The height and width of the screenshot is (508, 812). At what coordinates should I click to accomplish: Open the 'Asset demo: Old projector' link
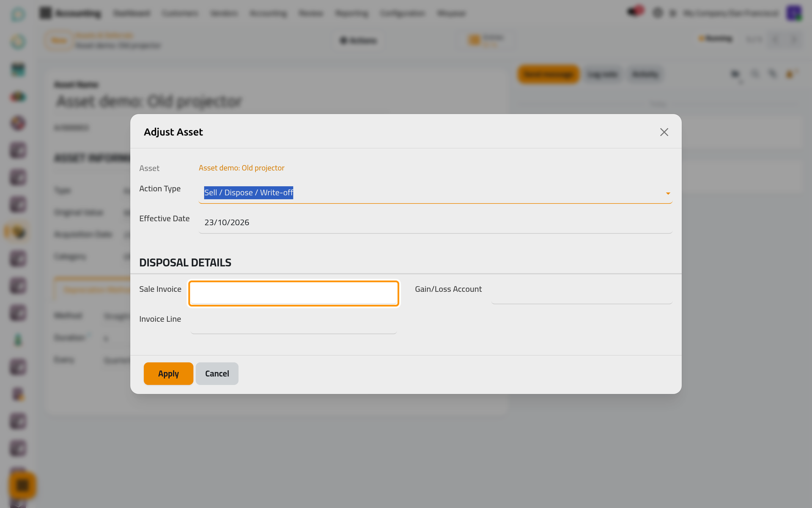[x=241, y=168]
